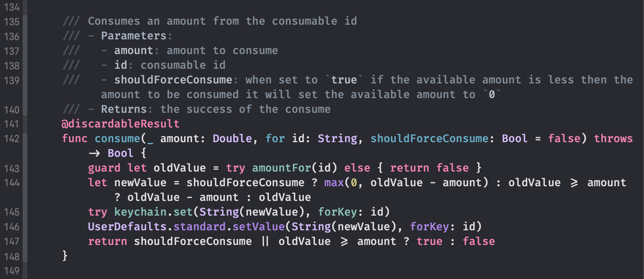Click the word Returns in the doc comment
The image size is (644, 279).
click(x=124, y=109)
